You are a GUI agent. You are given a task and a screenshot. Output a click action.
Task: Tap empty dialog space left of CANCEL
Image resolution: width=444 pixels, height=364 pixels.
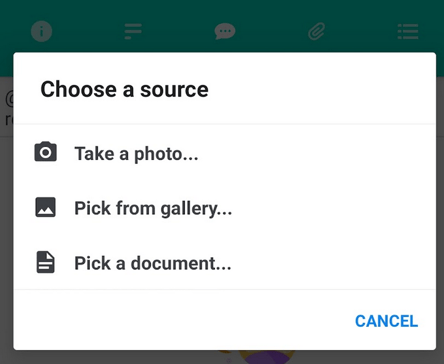[x=183, y=321]
